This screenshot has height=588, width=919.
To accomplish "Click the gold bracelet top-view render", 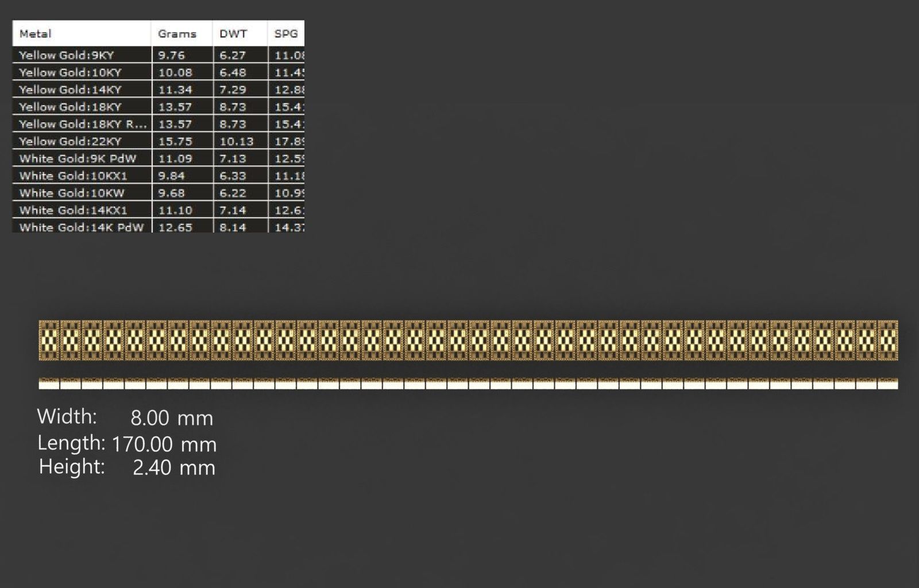I will click(x=468, y=341).
